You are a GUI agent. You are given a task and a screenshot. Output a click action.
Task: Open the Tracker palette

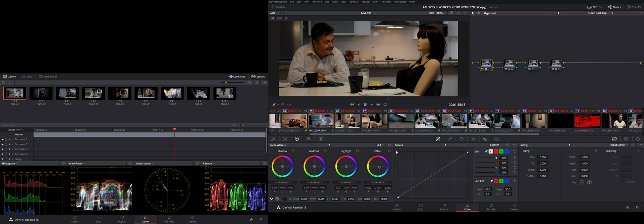(x=473, y=139)
